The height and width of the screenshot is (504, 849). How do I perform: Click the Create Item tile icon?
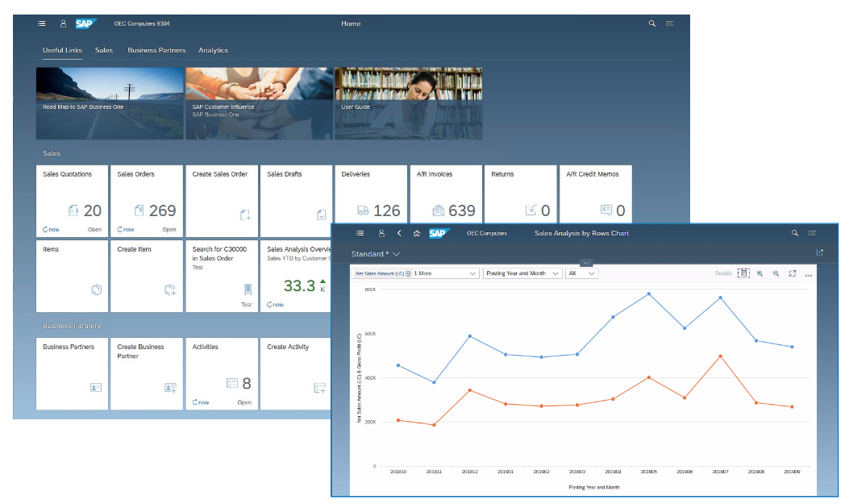click(170, 289)
